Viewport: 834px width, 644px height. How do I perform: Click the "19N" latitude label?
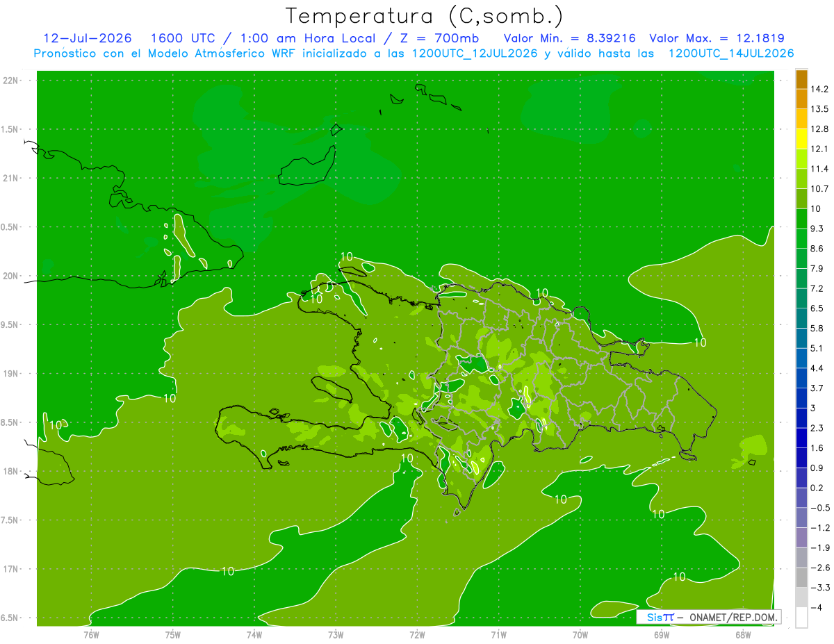click(11, 374)
